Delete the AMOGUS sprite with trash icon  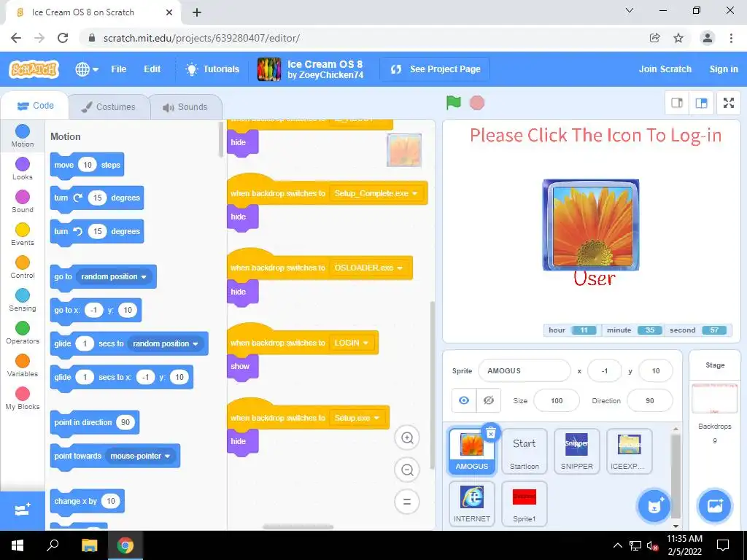[x=491, y=432]
